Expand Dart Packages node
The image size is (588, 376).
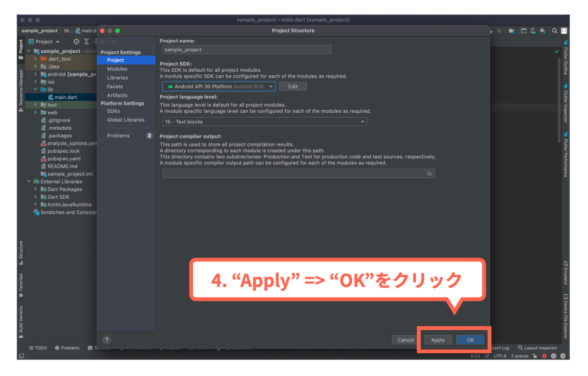36,189
